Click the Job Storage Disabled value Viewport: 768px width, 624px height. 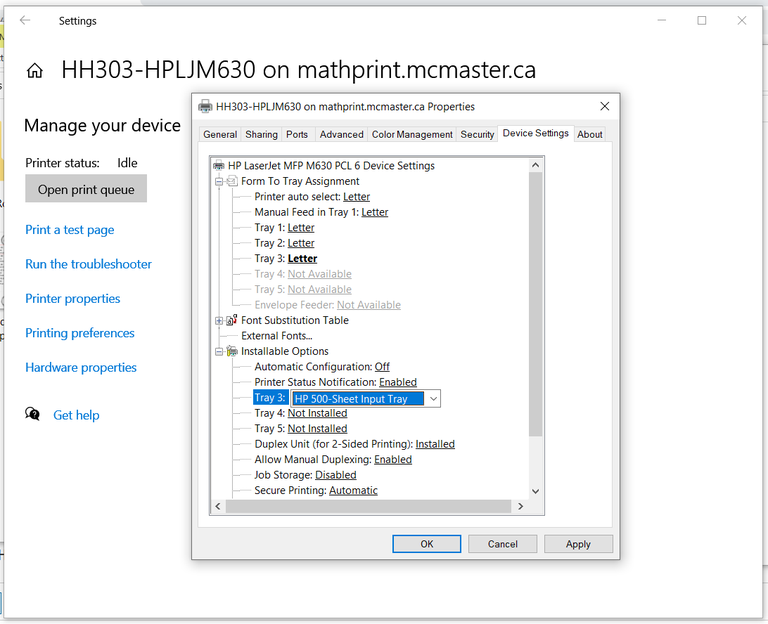tap(335, 475)
